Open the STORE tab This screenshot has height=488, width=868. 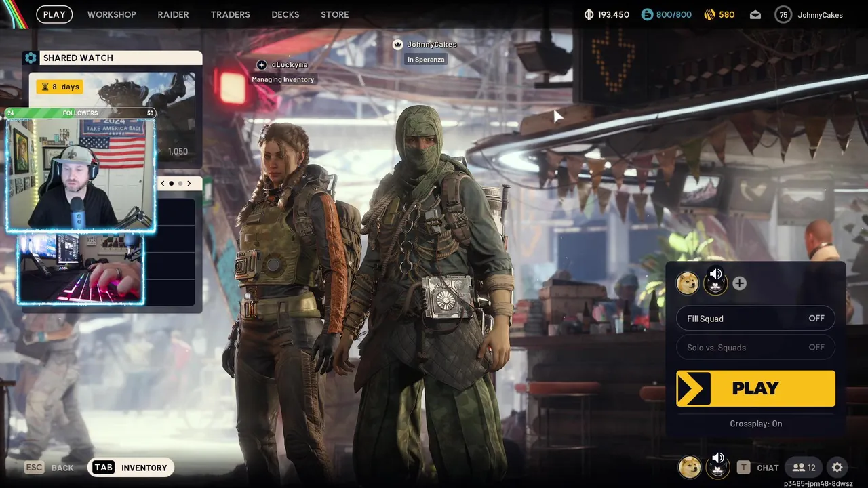[335, 14]
